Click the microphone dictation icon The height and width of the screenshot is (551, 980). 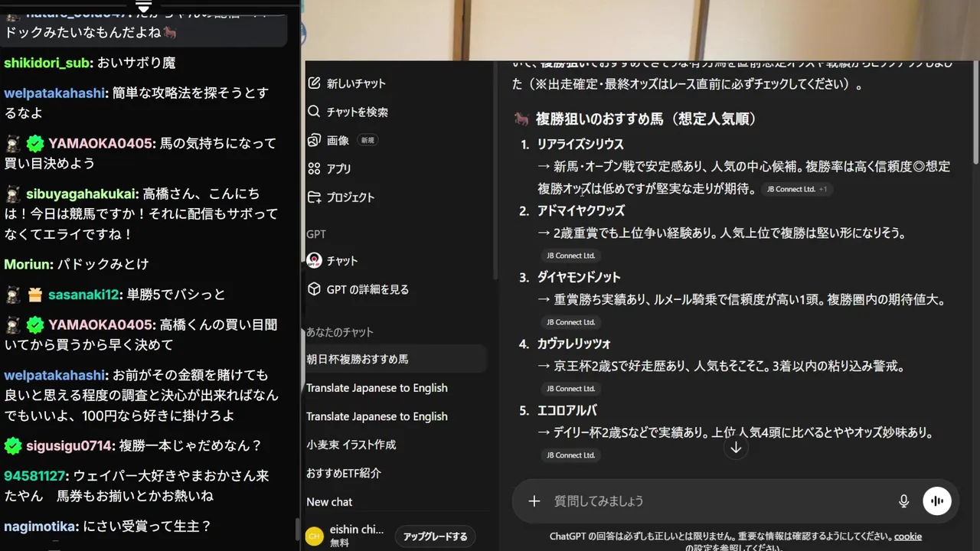click(x=903, y=501)
